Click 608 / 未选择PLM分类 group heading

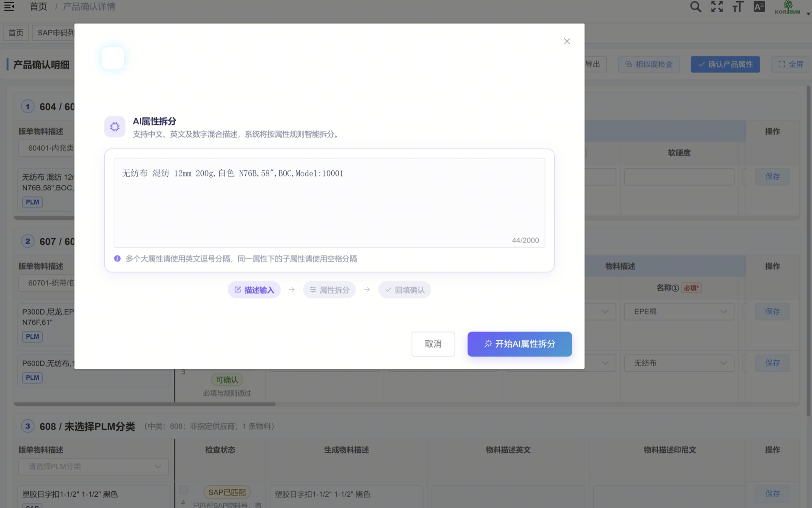point(87,426)
